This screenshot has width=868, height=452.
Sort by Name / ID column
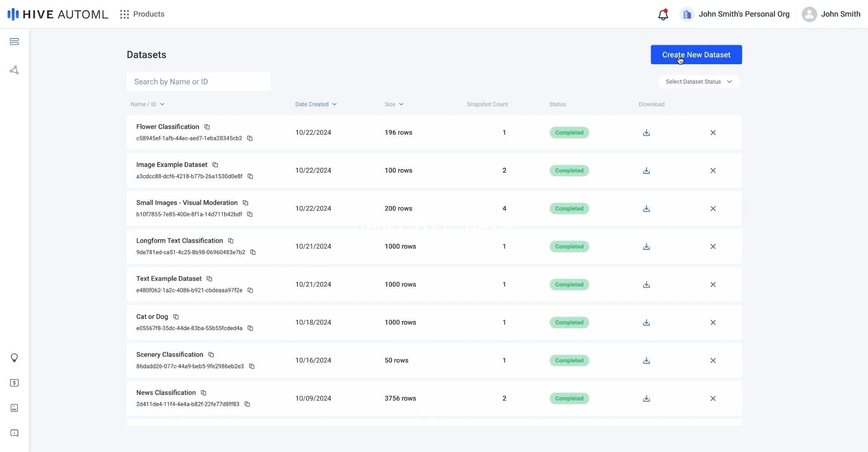click(147, 104)
